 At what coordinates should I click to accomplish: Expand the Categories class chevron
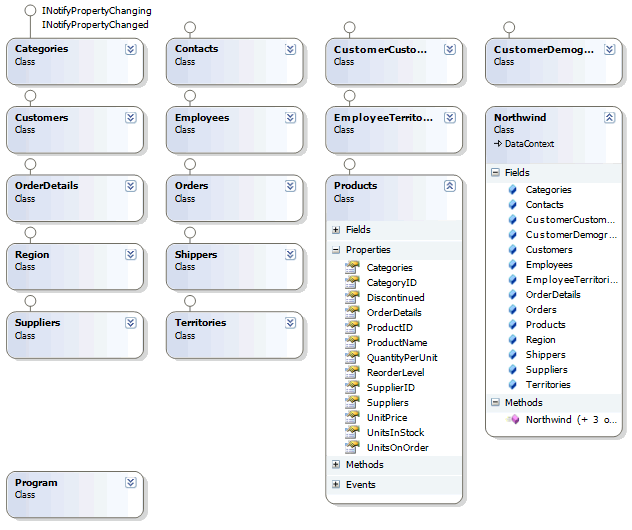[x=130, y=48]
